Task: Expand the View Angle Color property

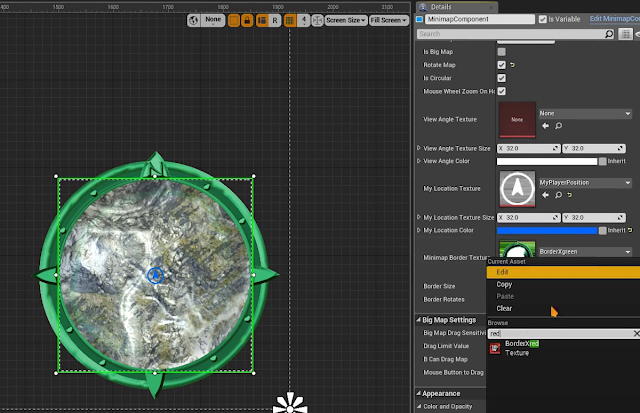Action: coord(418,161)
